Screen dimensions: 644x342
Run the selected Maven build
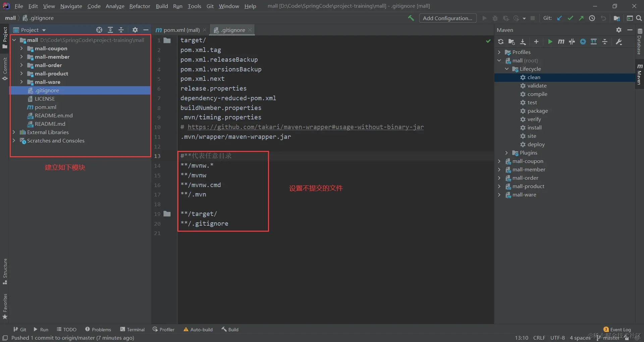point(550,42)
